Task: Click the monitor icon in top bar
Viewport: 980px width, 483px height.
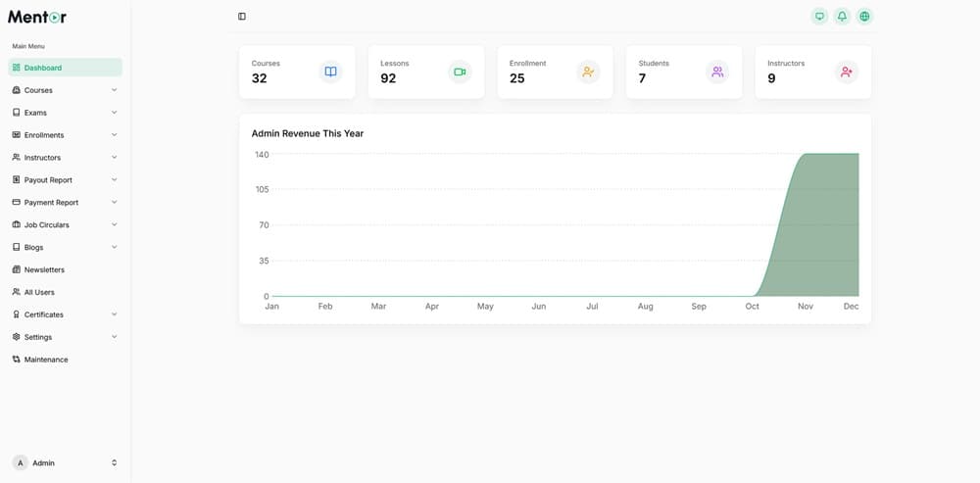Action: pyautogui.click(x=819, y=17)
